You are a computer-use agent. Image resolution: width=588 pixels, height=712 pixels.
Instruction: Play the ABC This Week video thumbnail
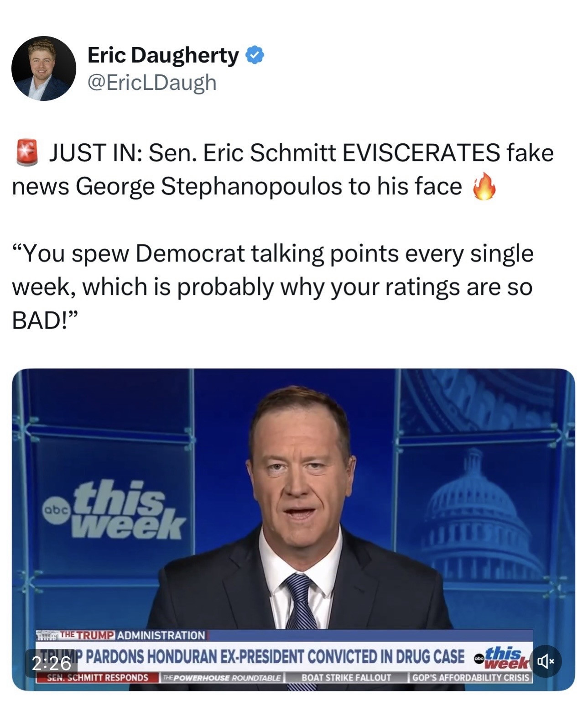(x=293, y=529)
